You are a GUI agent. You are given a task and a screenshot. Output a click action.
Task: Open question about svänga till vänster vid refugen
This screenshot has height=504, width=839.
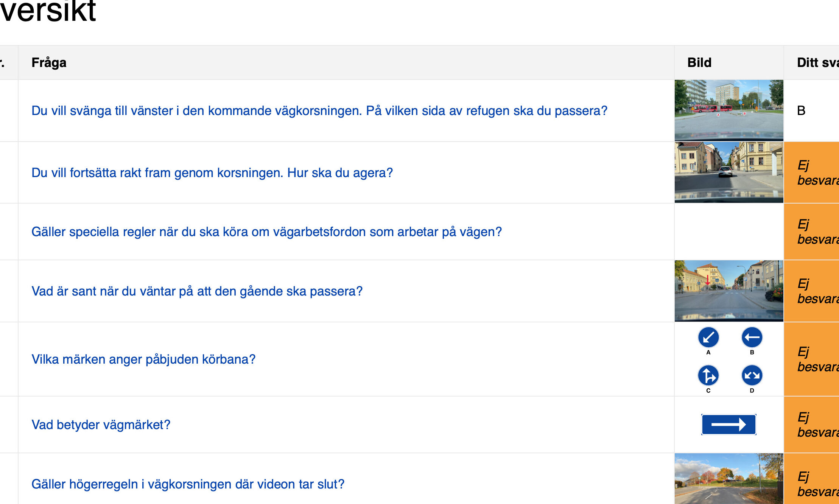[319, 110]
